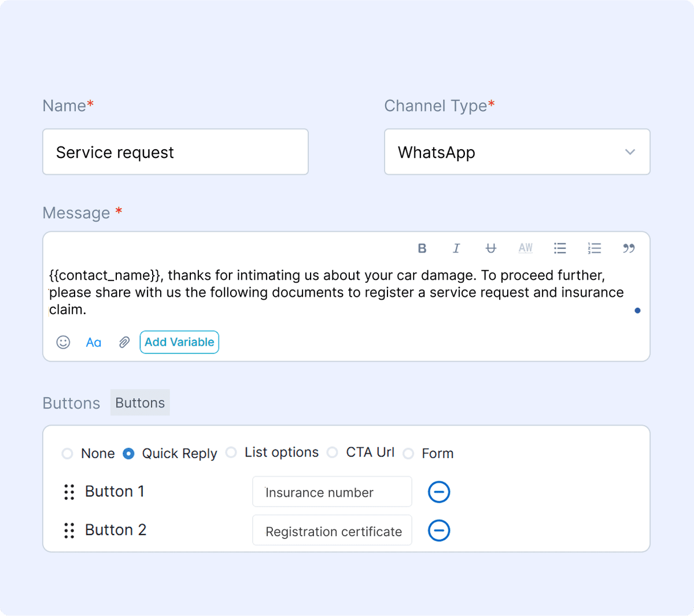
Task: Edit the Registration certificate button text
Action: [332, 531]
